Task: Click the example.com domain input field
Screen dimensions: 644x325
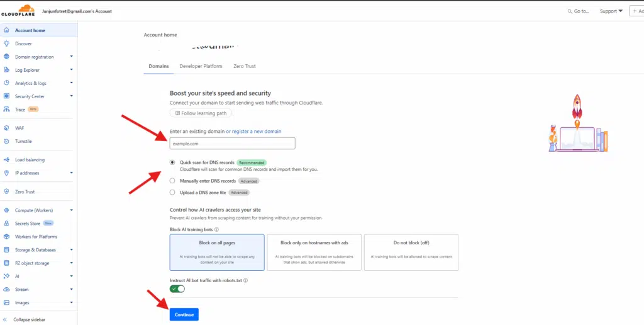Action: click(x=233, y=144)
